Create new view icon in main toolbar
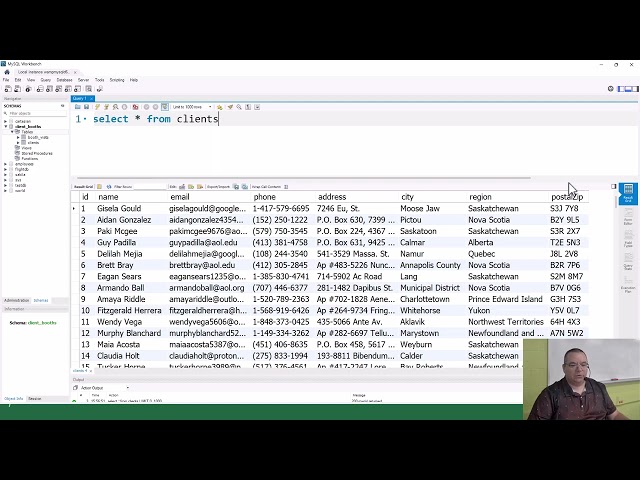This screenshot has width=640, height=480. point(59,89)
